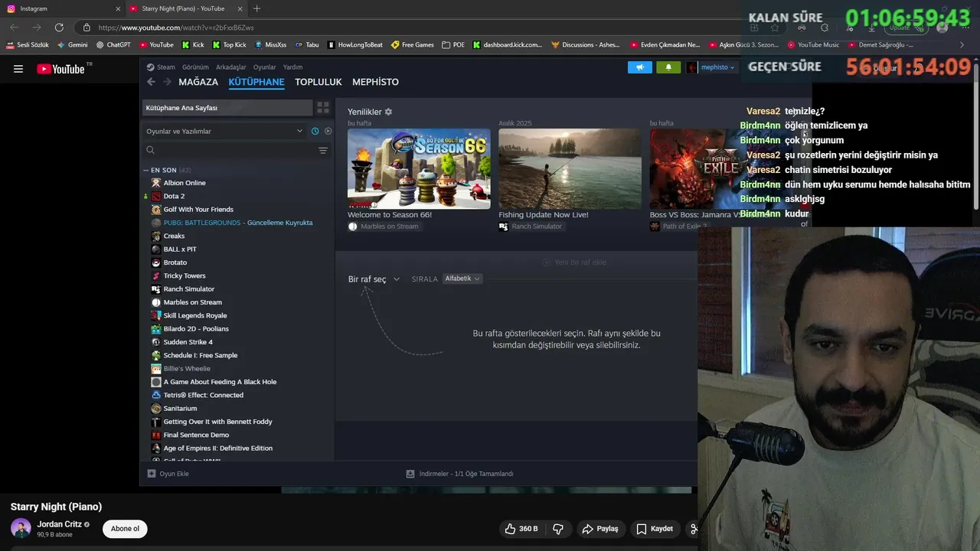Switch to the TOPLULUK tab

[x=318, y=82]
